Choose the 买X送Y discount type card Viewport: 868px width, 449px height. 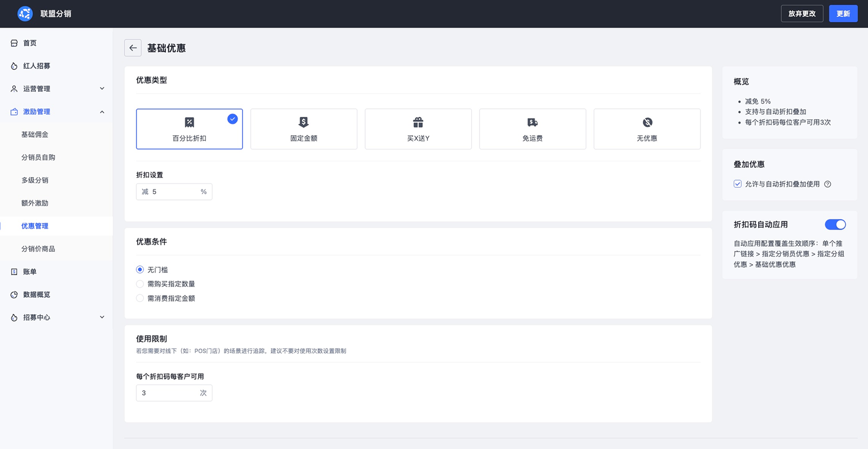[418, 129]
